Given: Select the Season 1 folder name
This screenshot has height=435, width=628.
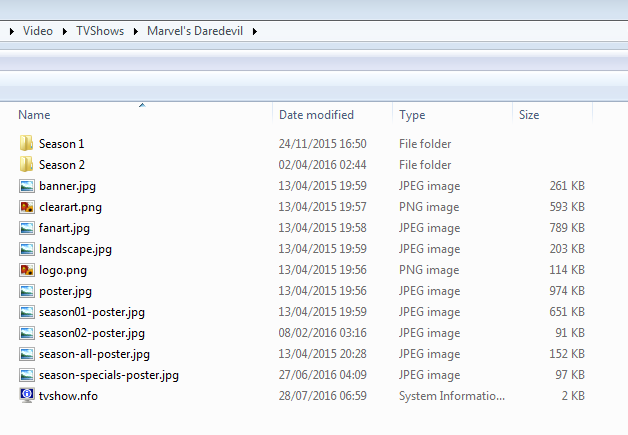Looking at the screenshot, I should [x=62, y=144].
